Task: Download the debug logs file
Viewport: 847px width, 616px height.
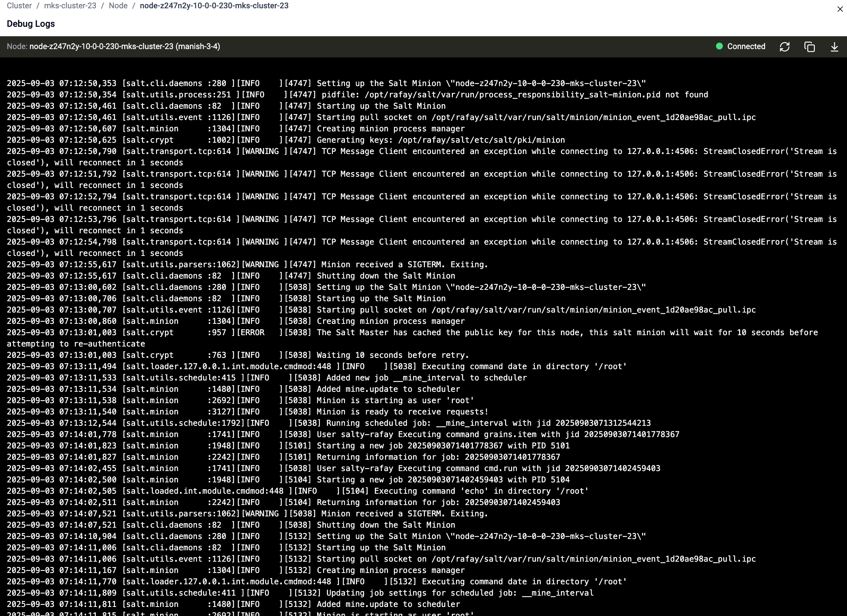Action: [834, 47]
